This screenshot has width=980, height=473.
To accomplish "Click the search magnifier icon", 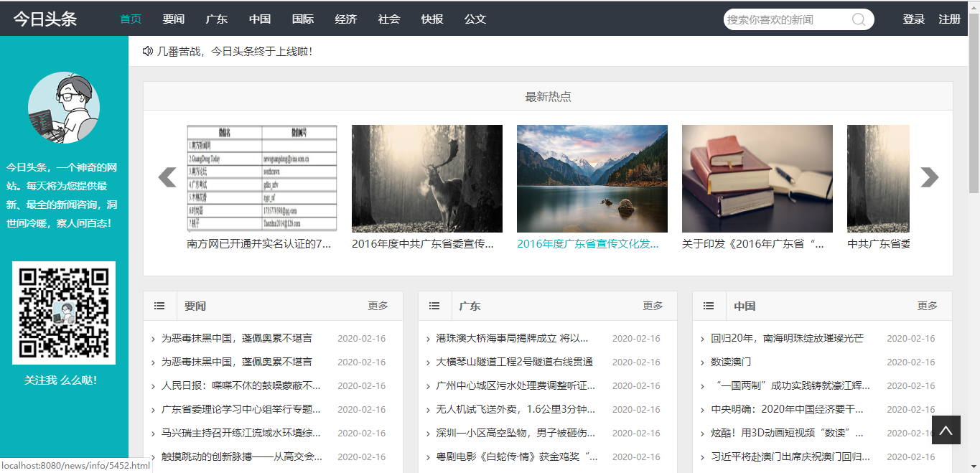I will 858,19.
